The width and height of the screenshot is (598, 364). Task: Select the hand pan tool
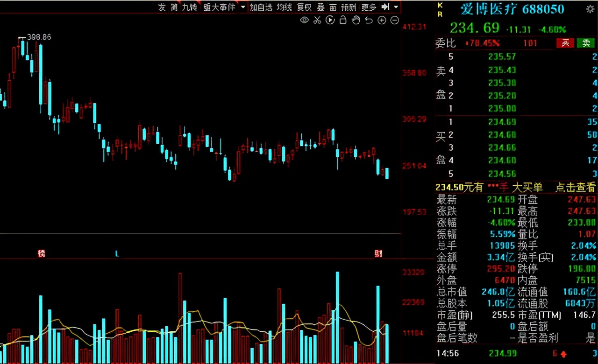click(356, 20)
